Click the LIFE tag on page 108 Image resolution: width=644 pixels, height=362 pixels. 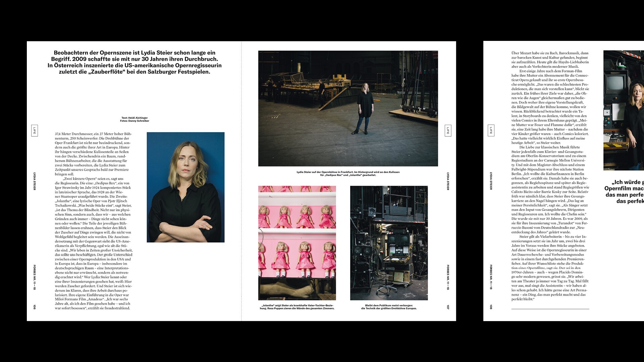(x=491, y=130)
